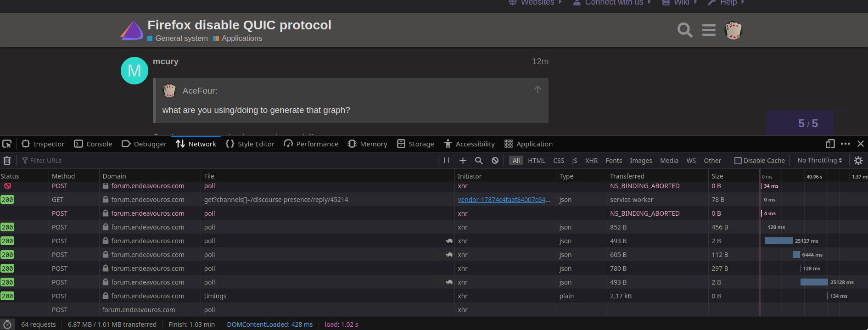Close the developer tools panel
Image resolution: width=868 pixels, height=330 pixels.
[x=861, y=144]
